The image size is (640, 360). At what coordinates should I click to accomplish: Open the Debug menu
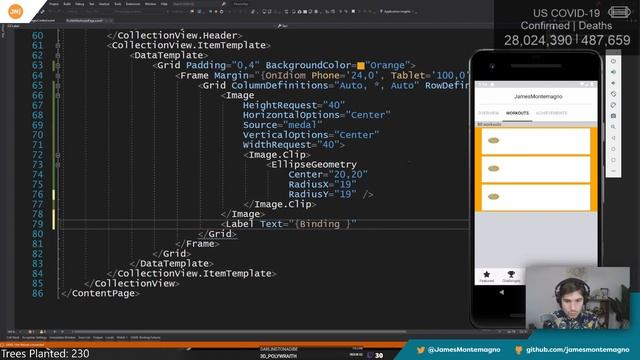click(x=80, y=4)
